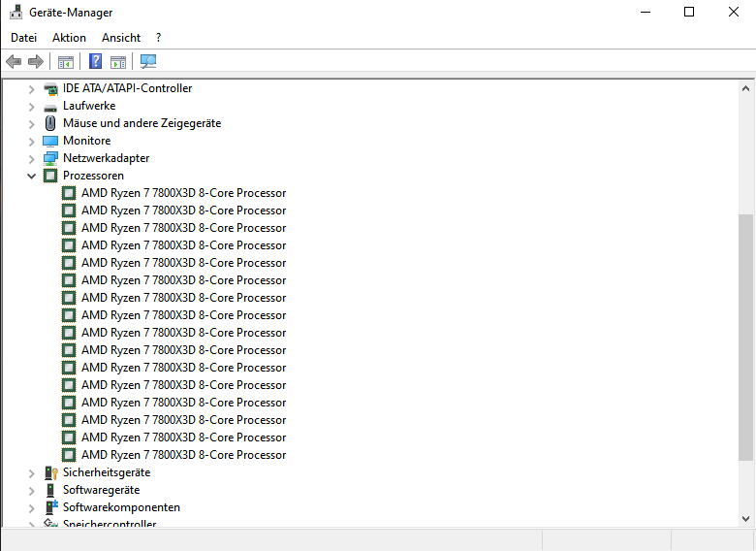Select the Netzwerkadapter label
The height and width of the screenshot is (551, 756).
(106, 158)
